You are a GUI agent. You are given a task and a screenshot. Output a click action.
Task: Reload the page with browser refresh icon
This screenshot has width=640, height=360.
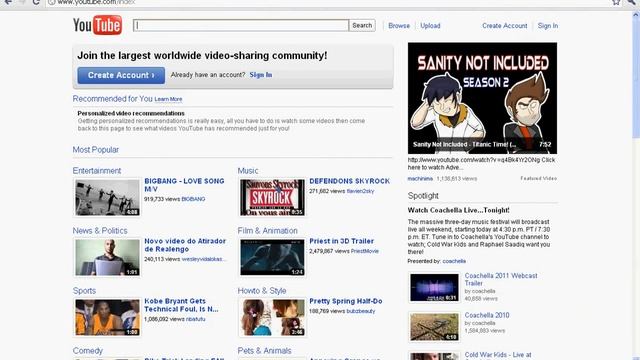[36, 2]
